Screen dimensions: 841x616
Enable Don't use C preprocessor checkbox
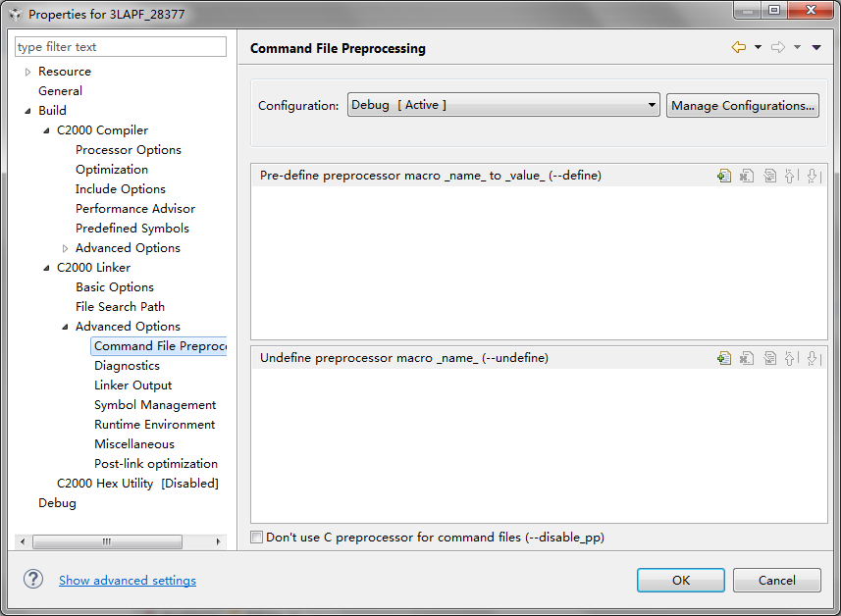coord(257,538)
